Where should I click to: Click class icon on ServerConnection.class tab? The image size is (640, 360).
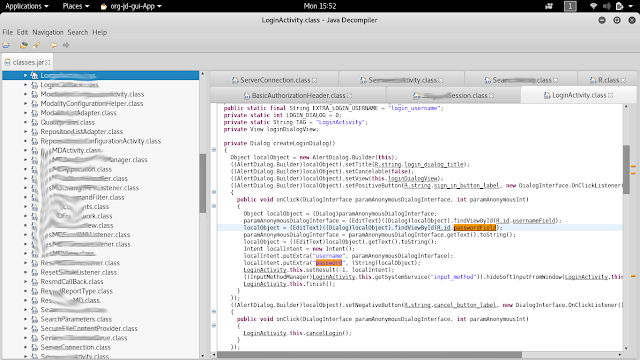click(235, 80)
